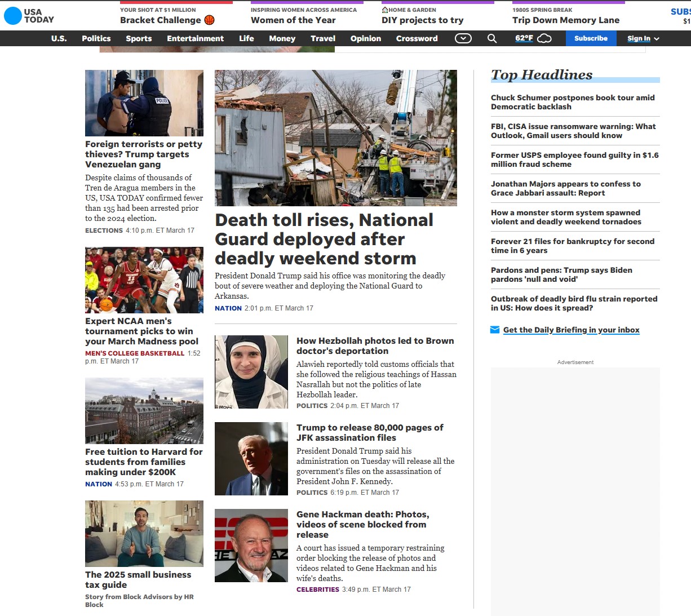Image resolution: width=691 pixels, height=616 pixels.
Task: Open Chuck Schumer book tour headline
Action: click(573, 102)
